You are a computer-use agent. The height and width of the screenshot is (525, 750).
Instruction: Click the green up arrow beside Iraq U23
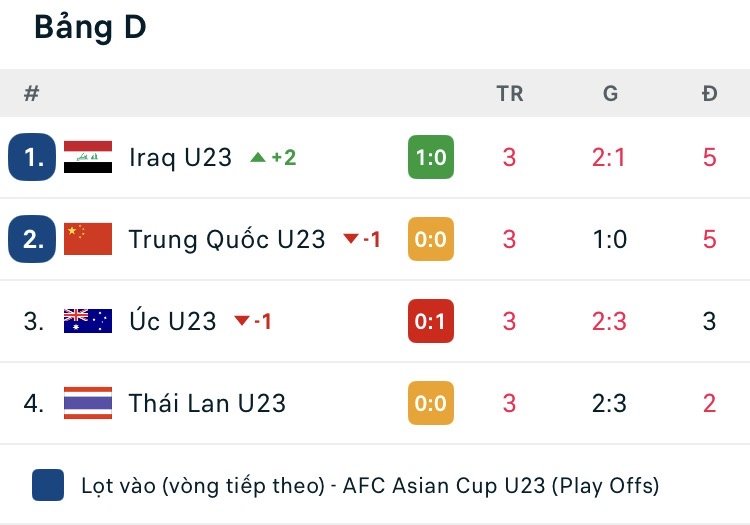coord(258,157)
